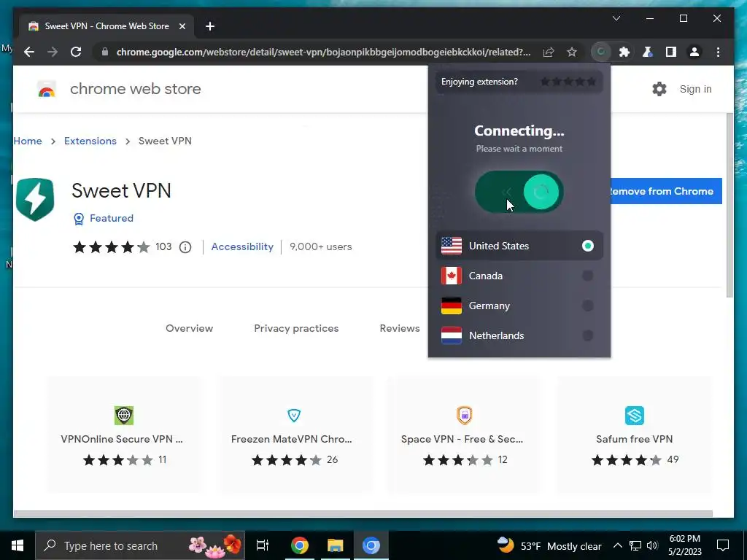View site information lock icon
Screen dimensions: 747x560
pos(105,52)
